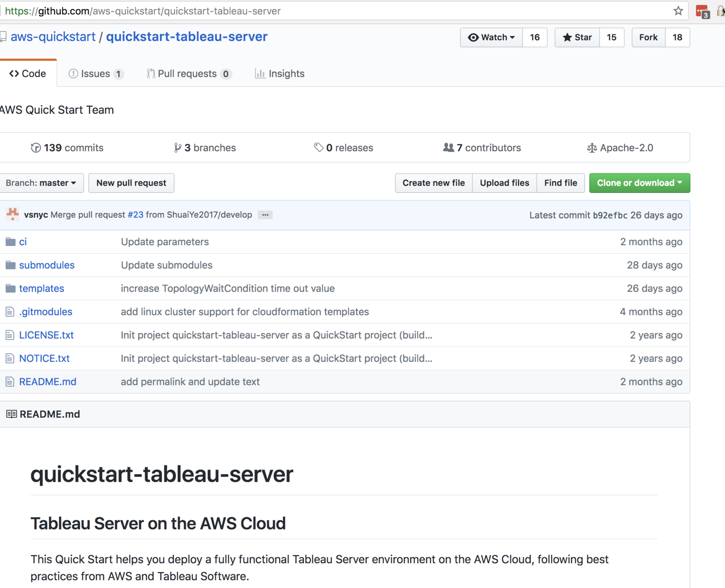
Task: Open the ci folder
Action: (x=23, y=242)
